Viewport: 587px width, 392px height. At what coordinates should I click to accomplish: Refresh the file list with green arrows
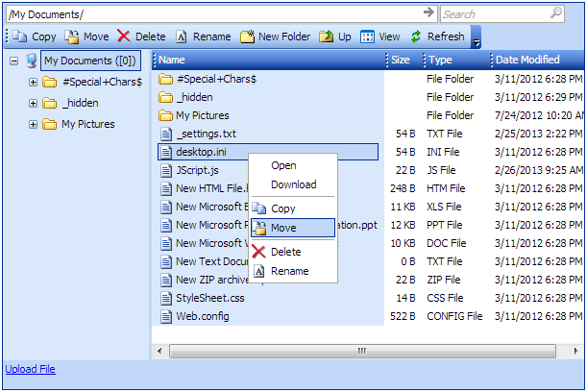point(416,37)
